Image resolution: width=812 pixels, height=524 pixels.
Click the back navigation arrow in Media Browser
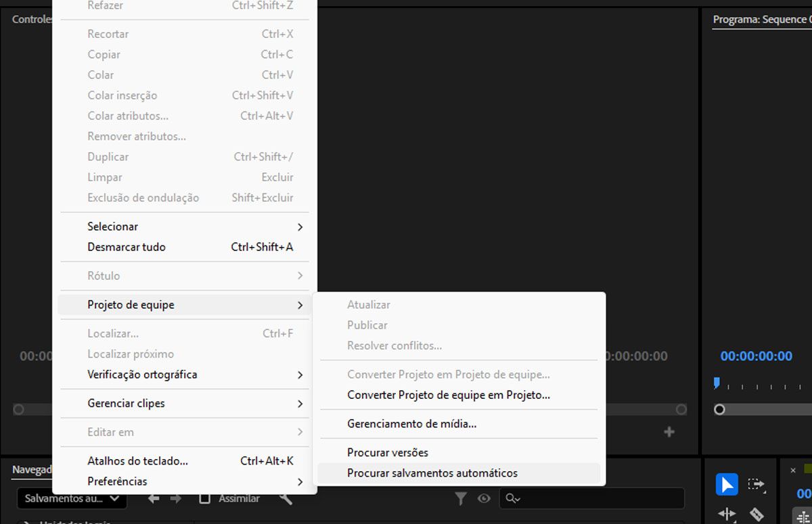click(x=153, y=498)
